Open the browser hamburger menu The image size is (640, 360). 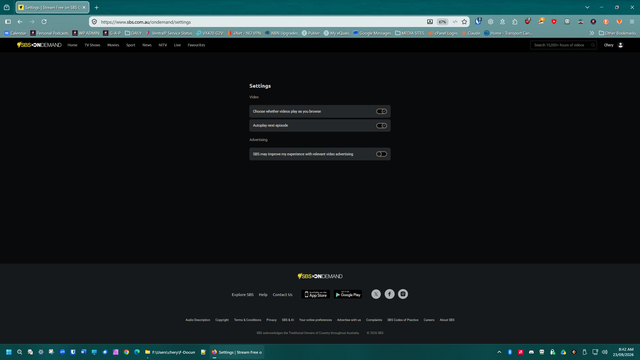(632, 22)
